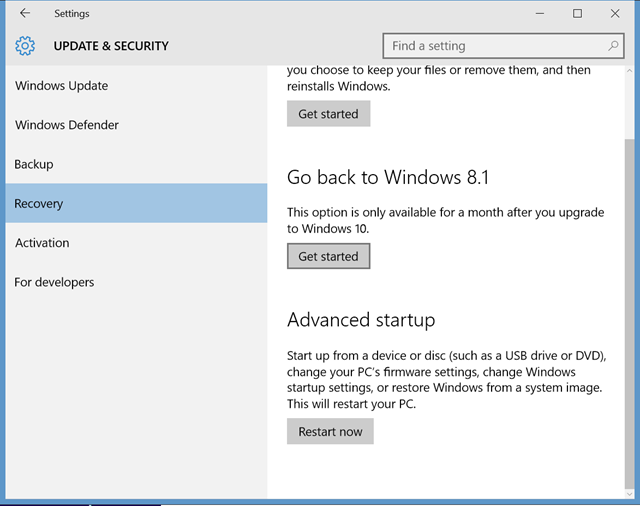The image size is (640, 506).
Task: Click the Settings gear icon beside Update & Security
Action: click(x=25, y=46)
